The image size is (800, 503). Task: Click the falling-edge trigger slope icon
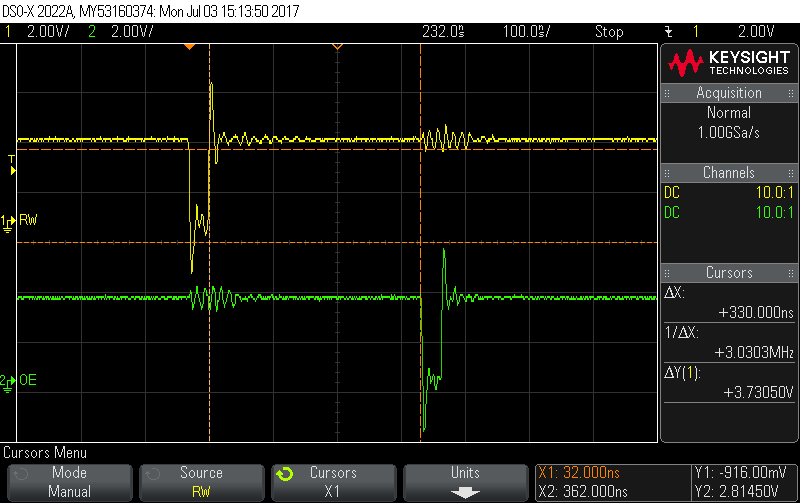pos(668,32)
